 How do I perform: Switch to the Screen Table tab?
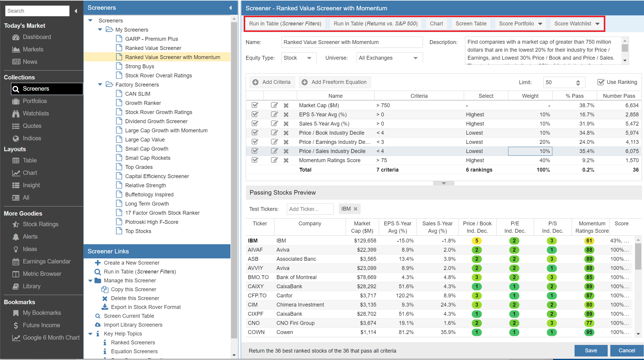tap(471, 24)
